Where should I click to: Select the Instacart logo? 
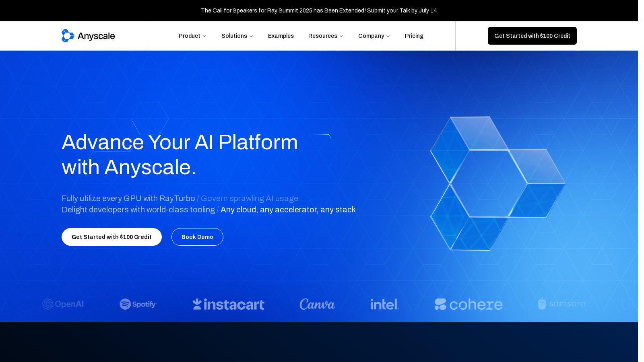pos(228,304)
